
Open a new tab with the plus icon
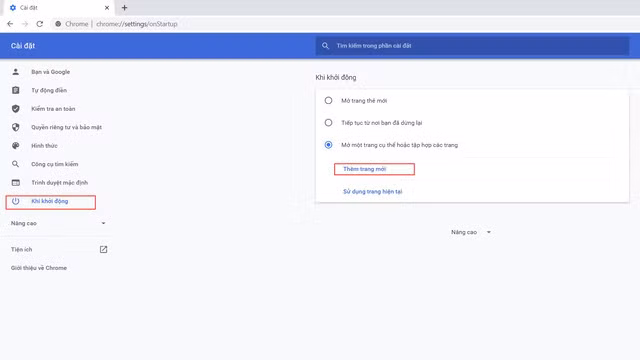tap(124, 8)
